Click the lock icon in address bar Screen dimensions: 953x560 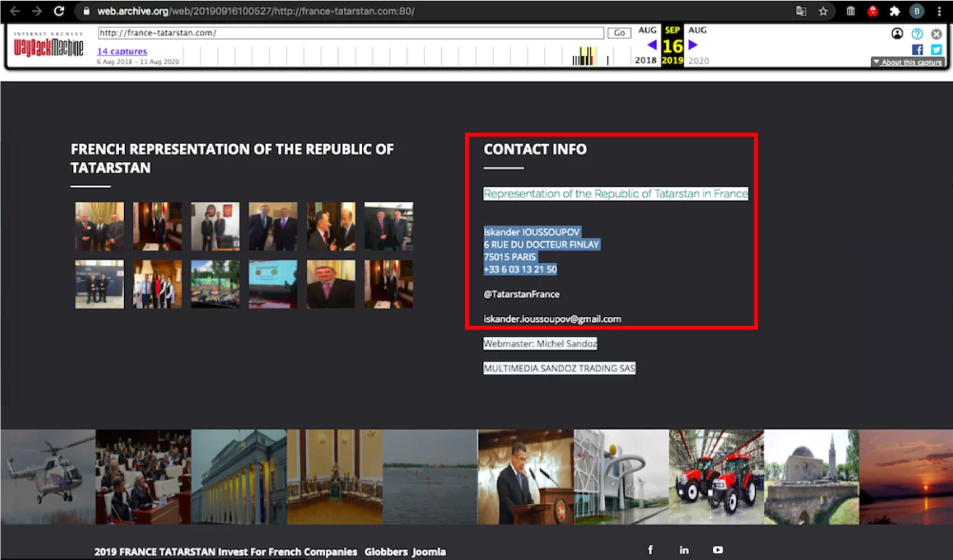87,10
